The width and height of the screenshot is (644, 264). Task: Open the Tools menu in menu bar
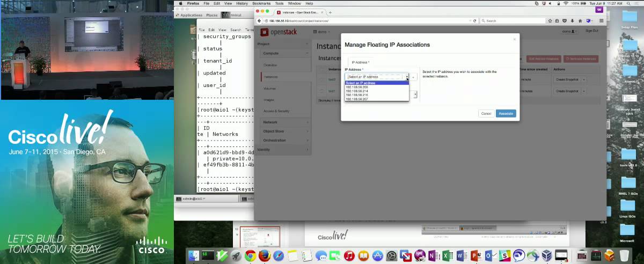pos(279,3)
